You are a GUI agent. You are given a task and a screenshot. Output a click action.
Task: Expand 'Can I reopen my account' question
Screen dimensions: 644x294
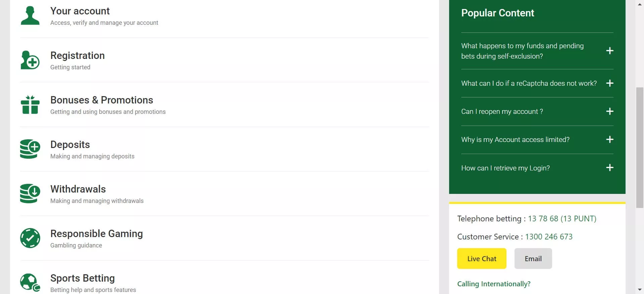pos(609,112)
